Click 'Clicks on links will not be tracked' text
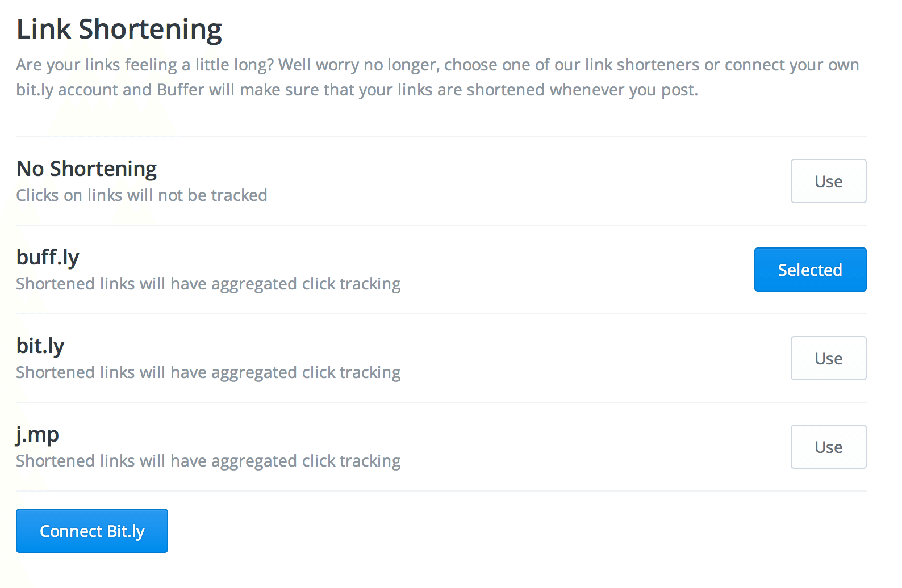Screen dimensions: 902x588 tap(141, 195)
